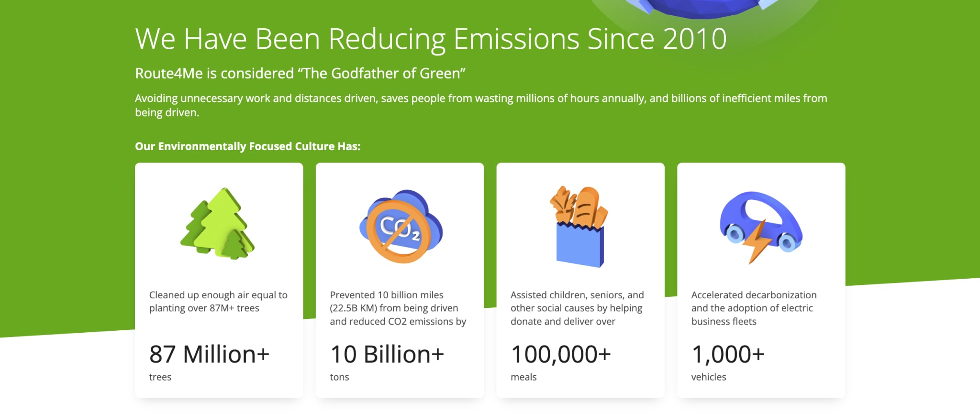This screenshot has height=413, width=980.
Task: Click the 'trees' label under 87 Million+
Action: point(160,377)
